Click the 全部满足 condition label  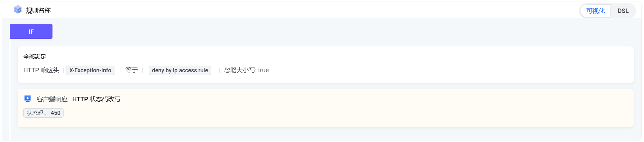coord(35,57)
